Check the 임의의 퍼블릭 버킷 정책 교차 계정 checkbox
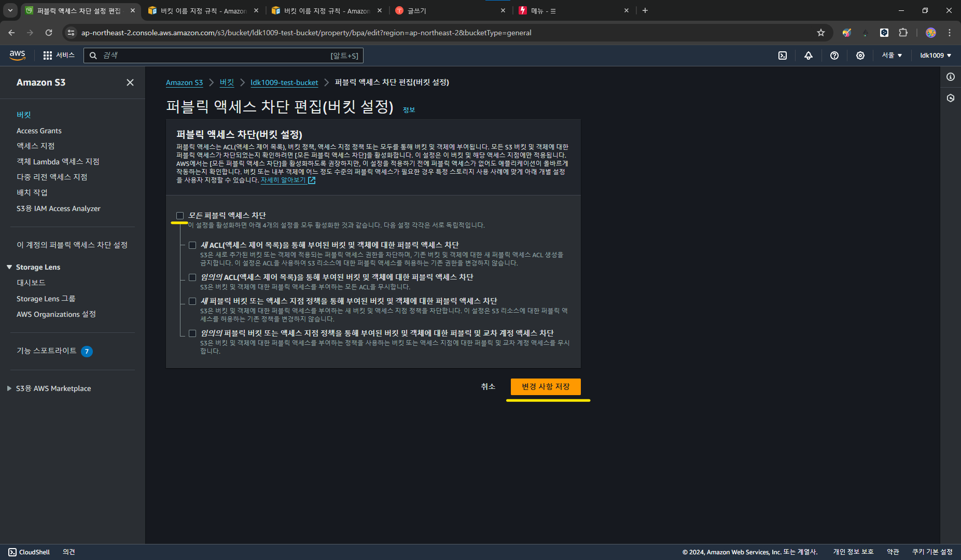Screen dimensions: 961x560 (x=192, y=333)
